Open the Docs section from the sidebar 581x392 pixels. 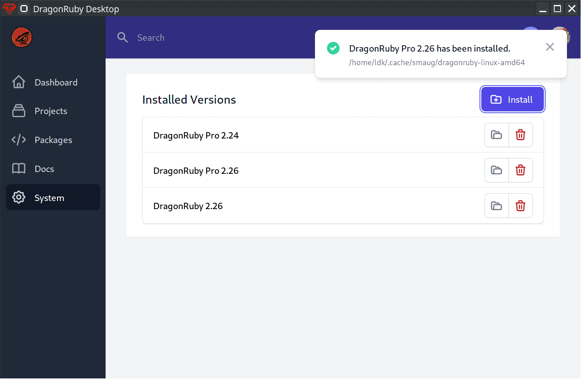click(x=44, y=168)
